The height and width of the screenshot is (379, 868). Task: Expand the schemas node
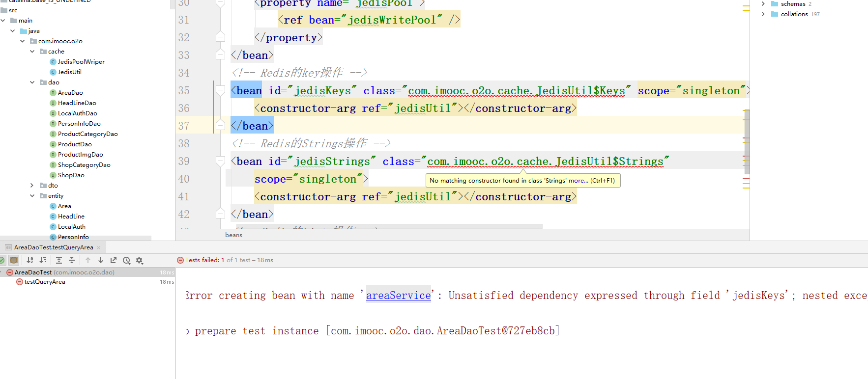point(763,4)
